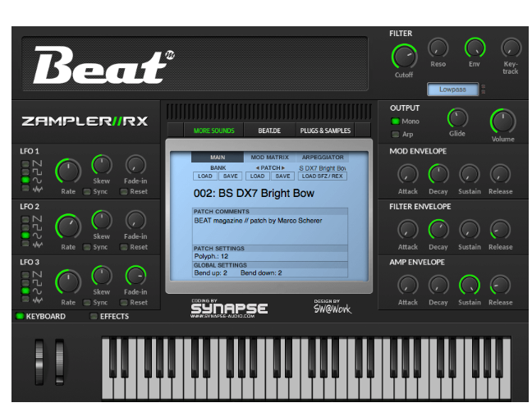Switch to the Arpeggiator tab
Viewport: 532px width, 412px height.
click(323, 158)
